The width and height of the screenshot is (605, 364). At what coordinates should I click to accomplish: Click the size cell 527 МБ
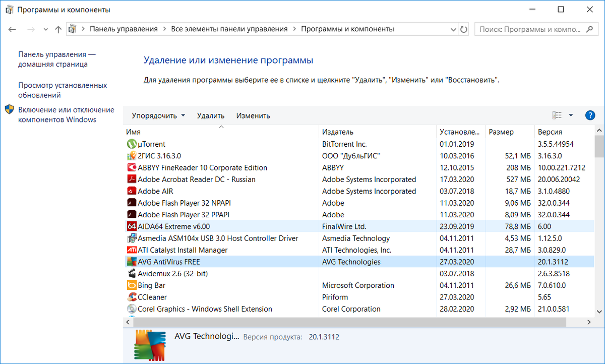(519, 179)
